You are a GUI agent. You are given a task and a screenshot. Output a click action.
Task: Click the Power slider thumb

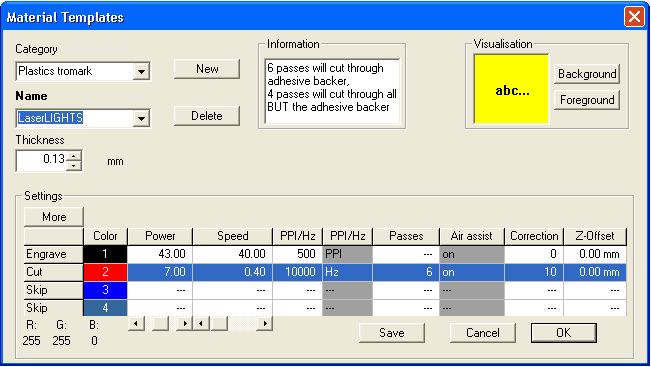(x=160, y=323)
